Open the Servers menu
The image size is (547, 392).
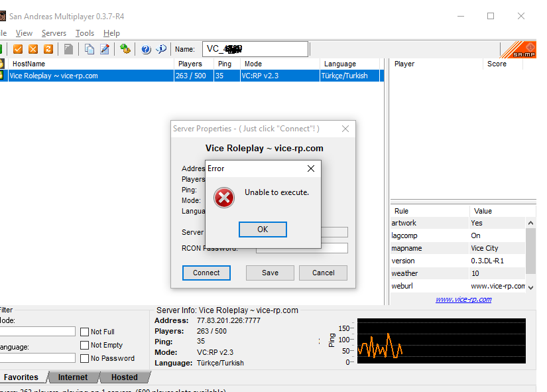pyautogui.click(x=54, y=33)
